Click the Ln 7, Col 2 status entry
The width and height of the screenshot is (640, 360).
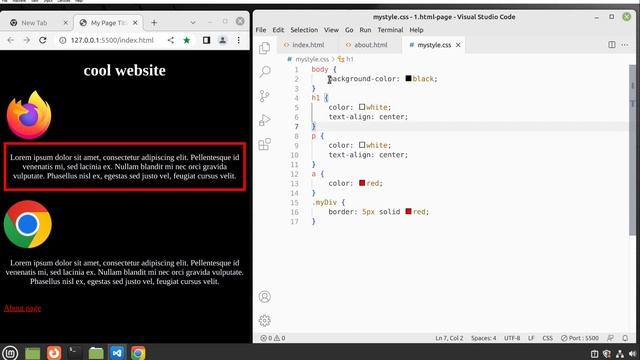[449, 338]
